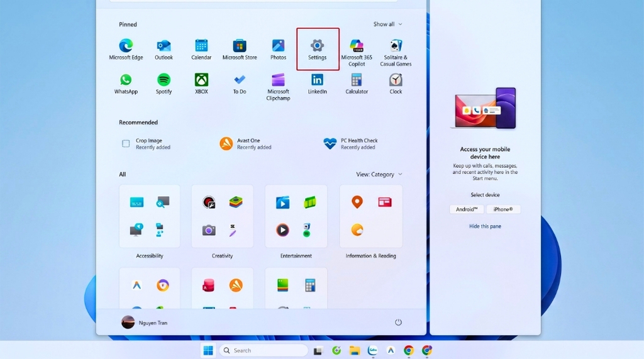Screen dimensions: 644x359
Task: Click the power button icon
Action: pos(398,323)
